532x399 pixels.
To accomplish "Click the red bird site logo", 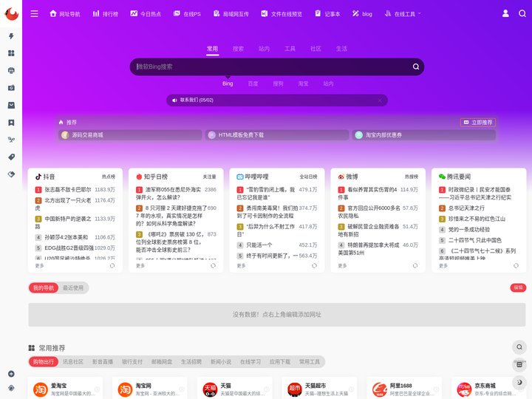I will (x=11, y=13).
